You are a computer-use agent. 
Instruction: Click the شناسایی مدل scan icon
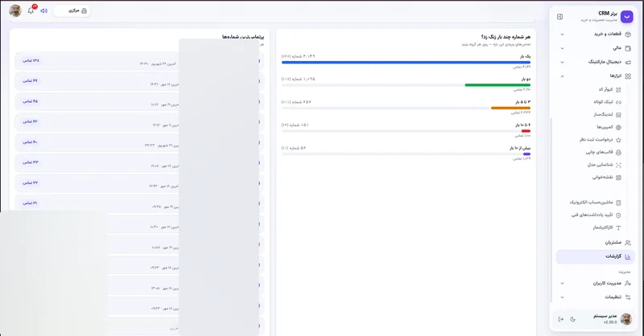(x=618, y=165)
